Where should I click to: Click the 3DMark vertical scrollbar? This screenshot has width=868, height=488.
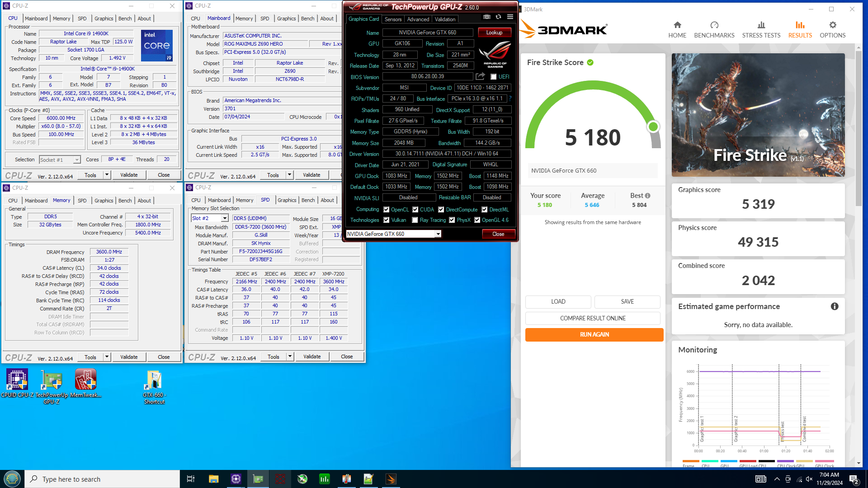(859, 129)
